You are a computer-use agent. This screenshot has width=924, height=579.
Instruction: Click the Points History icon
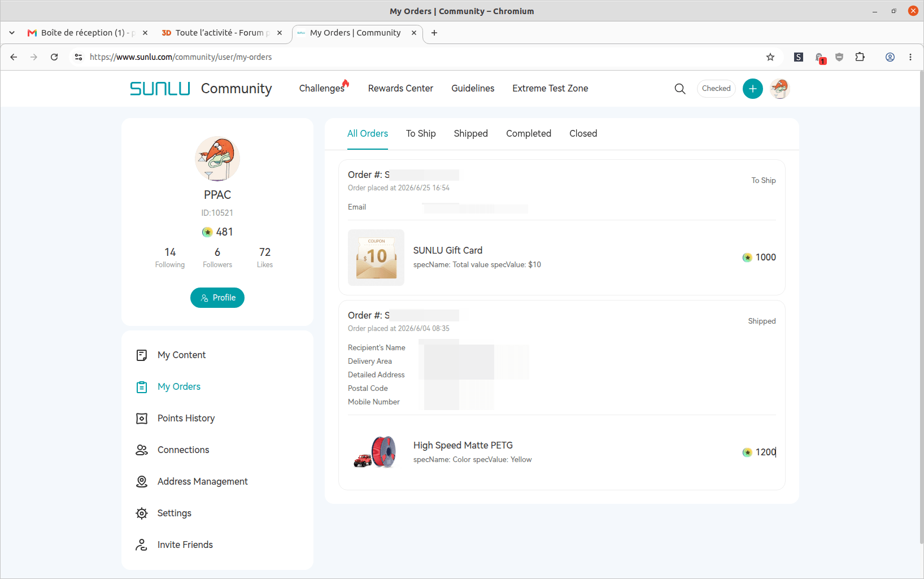(142, 419)
